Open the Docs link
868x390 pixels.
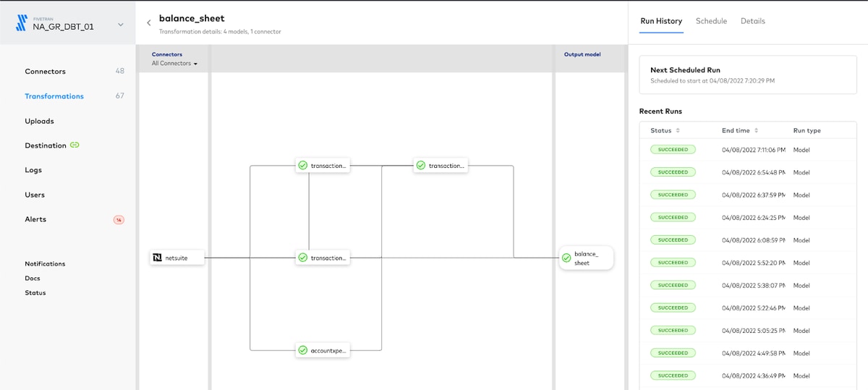[x=33, y=279]
